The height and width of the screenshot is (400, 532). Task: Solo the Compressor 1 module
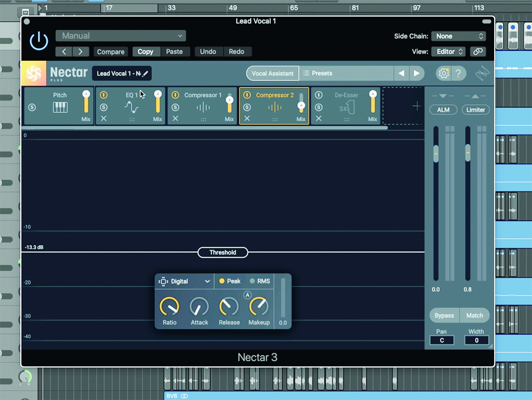pyautogui.click(x=175, y=107)
